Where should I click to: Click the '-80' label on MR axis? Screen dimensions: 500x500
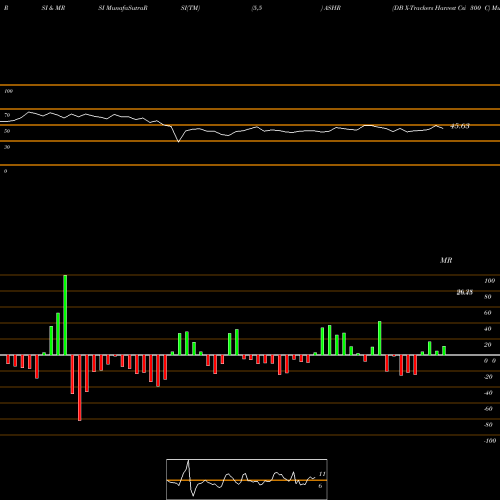pos(488,425)
